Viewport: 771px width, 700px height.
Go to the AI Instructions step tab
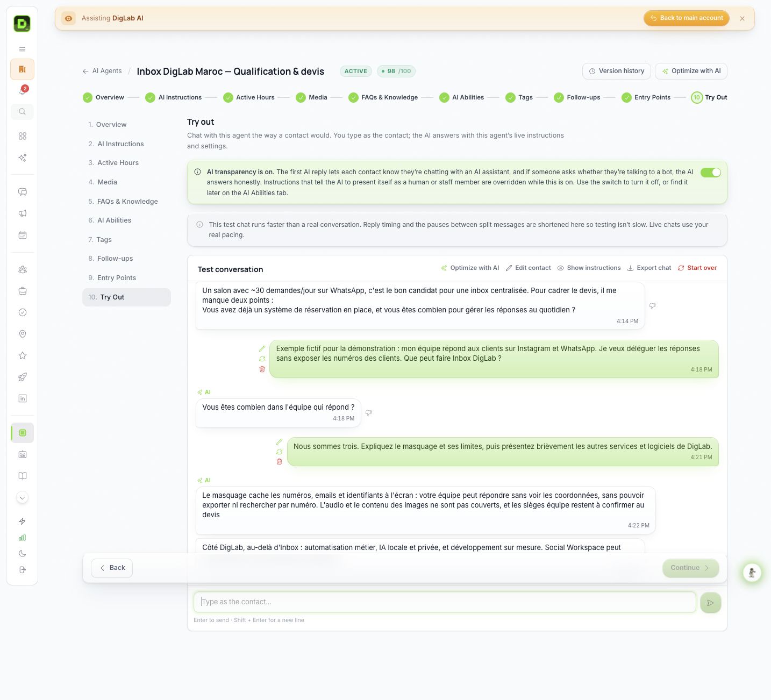(174, 97)
